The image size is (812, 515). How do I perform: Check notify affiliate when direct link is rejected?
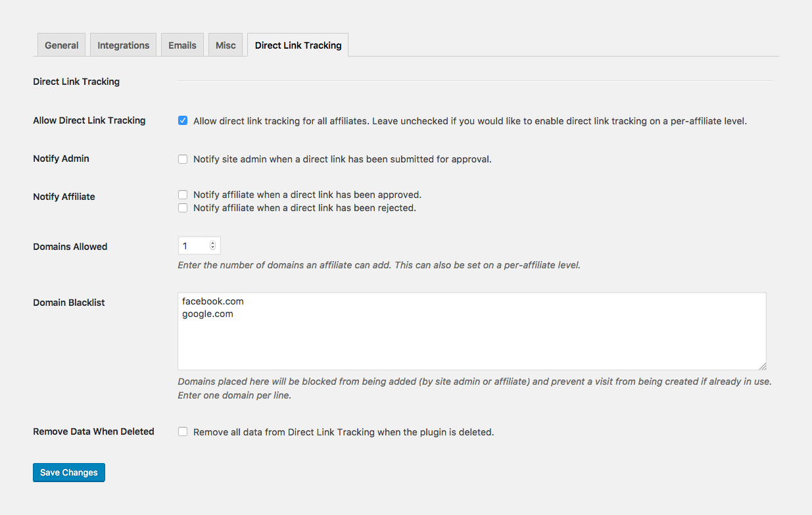[182, 208]
